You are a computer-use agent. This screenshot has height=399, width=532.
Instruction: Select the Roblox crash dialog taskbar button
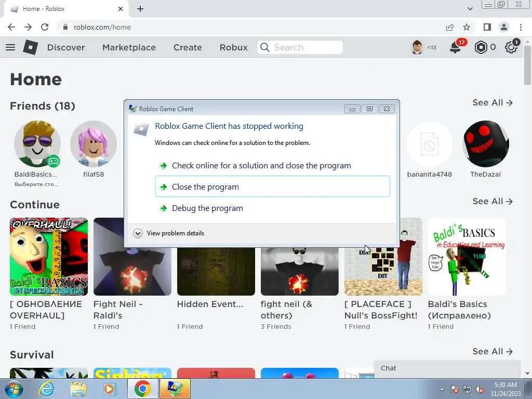coord(175,389)
